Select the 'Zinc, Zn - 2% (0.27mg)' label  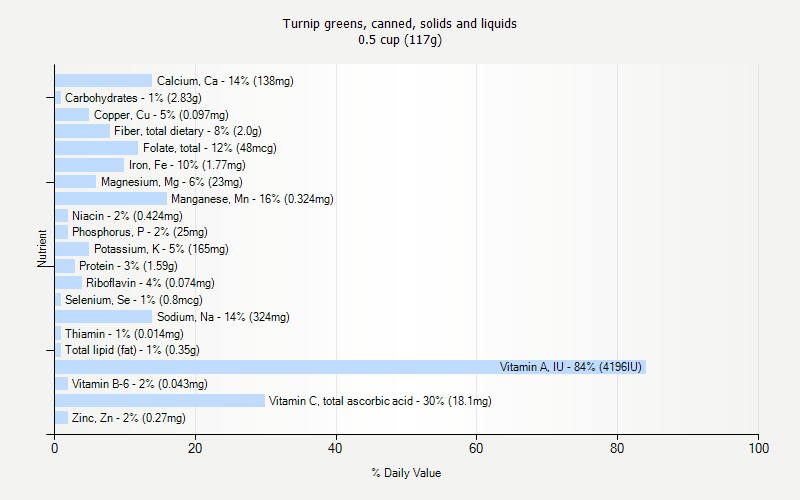pyautogui.click(x=129, y=418)
